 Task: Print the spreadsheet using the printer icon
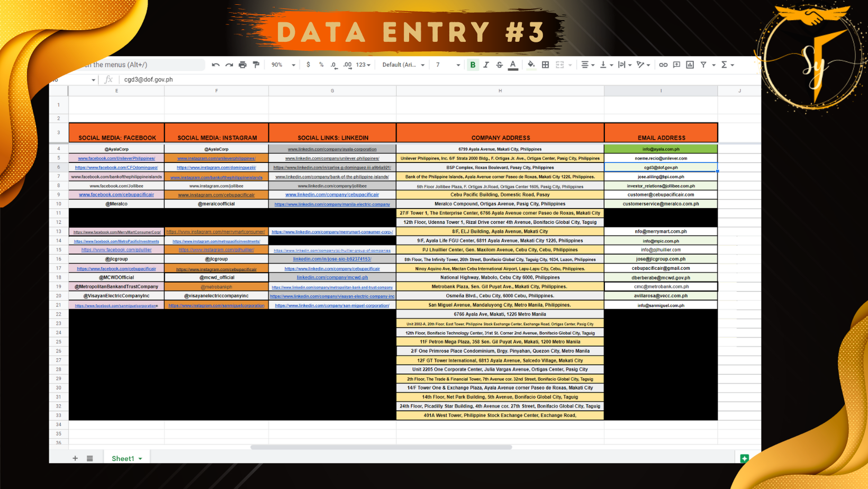coord(242,65)
